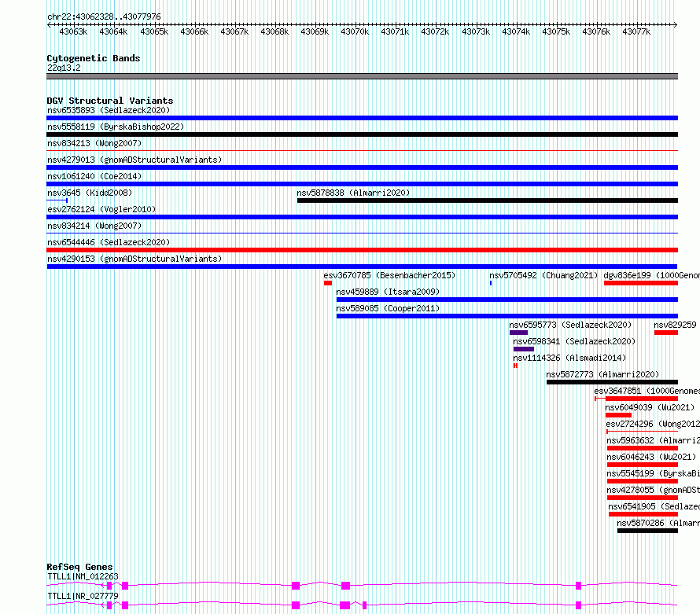Click nsv6595773 (Sedlazeck2020) label
The height and width of the screenshot is (614, 700).
click(x=570, y=325)
